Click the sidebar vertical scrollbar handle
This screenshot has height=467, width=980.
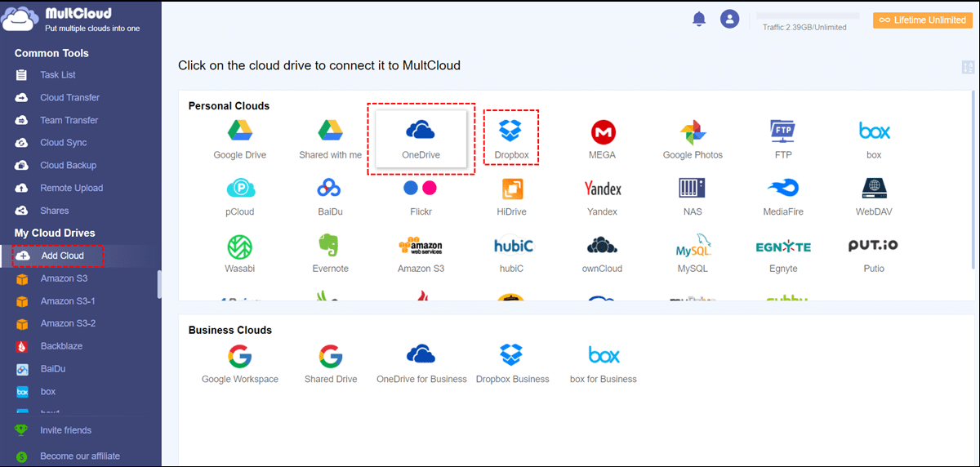[159, 285]
